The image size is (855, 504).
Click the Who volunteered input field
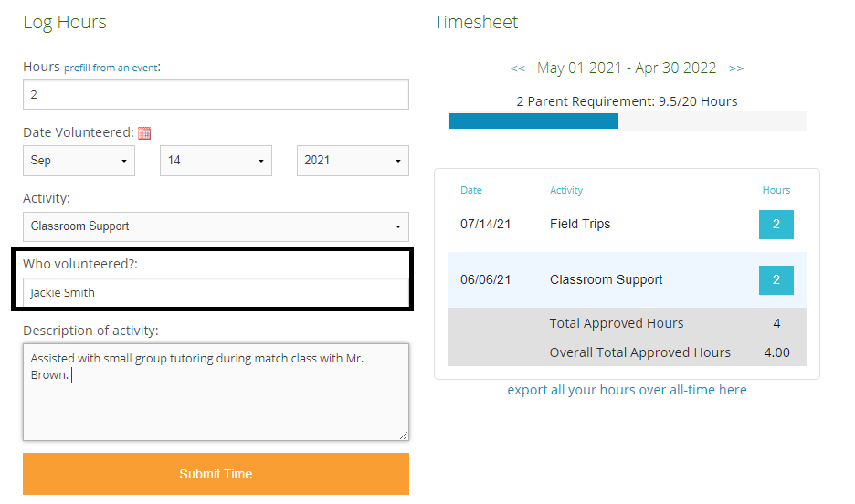click(x=216, y=292)
